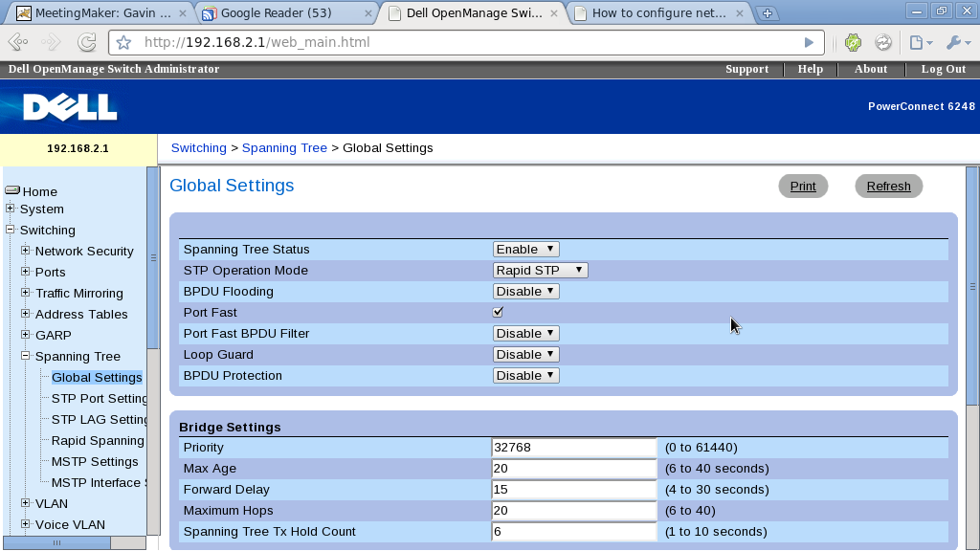Open the STP Operation Mode dropdown
The image size is (980, 551).
pyautogui.click(x=540, y=271)
